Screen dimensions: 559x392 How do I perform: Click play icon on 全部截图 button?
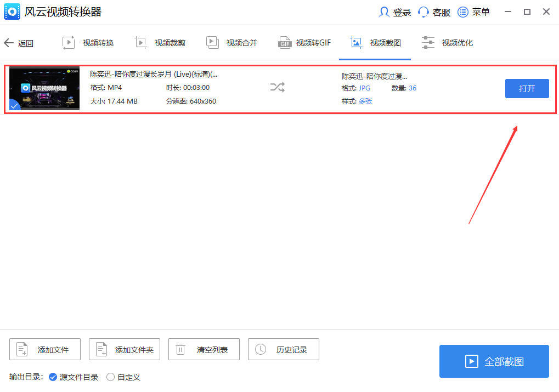coord(471,361)
